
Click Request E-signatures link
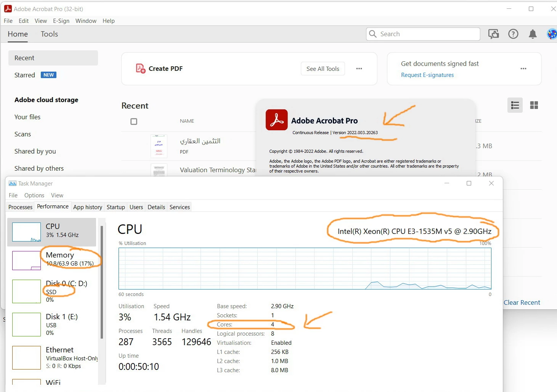point(427,75)
